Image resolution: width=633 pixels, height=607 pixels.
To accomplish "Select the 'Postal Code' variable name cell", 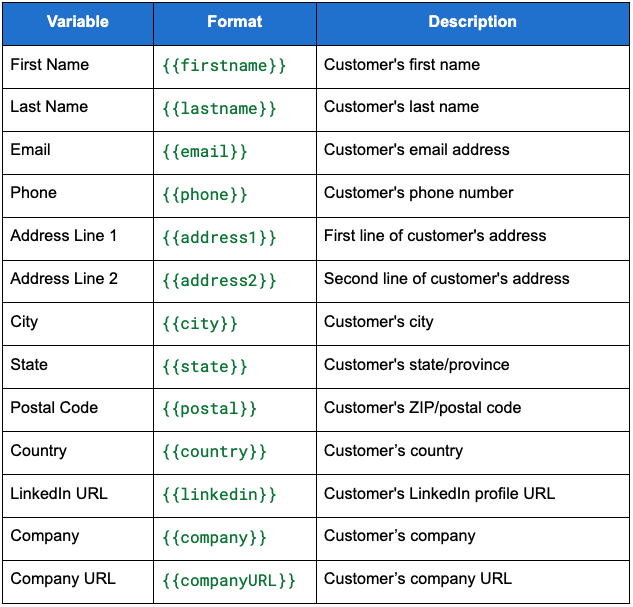I will point(54,408).
